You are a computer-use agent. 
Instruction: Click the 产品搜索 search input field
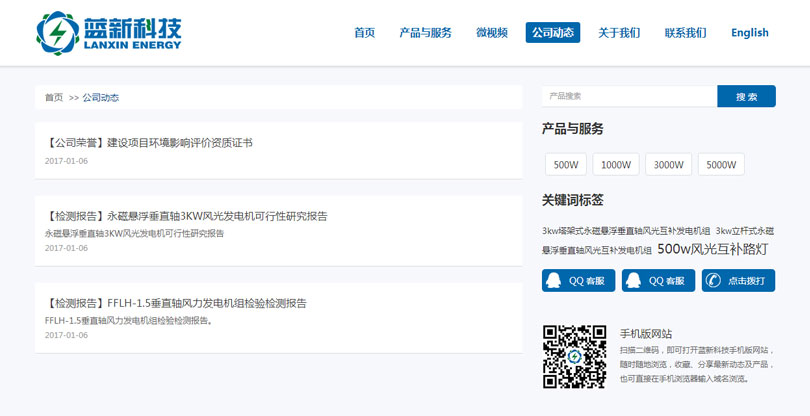click(629, 97)
